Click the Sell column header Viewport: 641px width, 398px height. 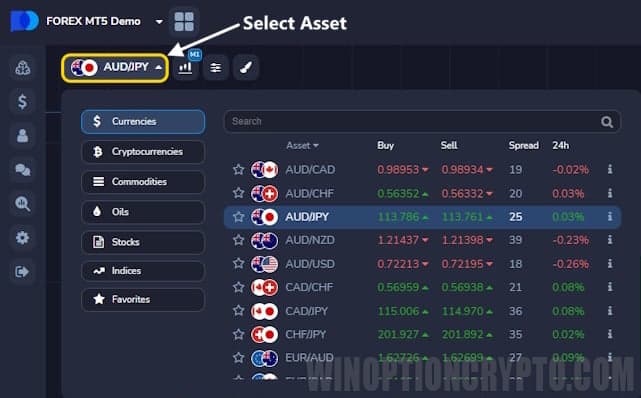click(449, 145)
